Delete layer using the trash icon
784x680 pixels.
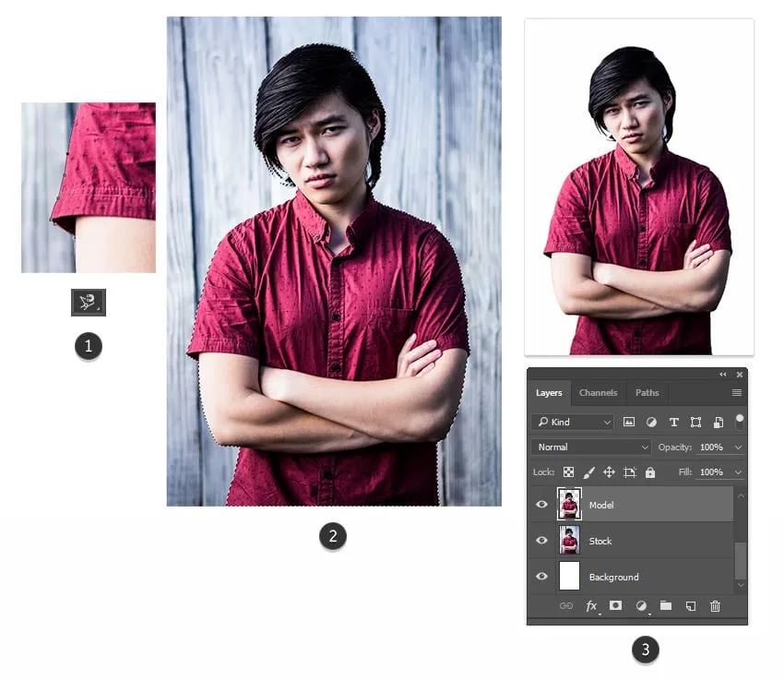click(715, 606)
